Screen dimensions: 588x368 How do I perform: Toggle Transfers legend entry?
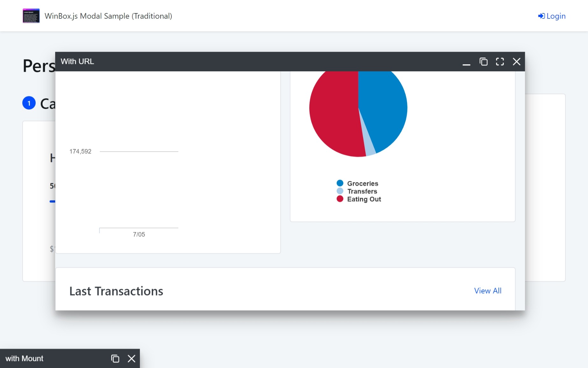[357, 191]
